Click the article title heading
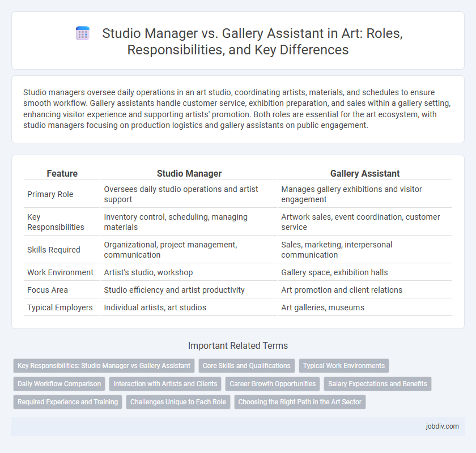Viewport: 476px width, 453px height. point(252,41)
